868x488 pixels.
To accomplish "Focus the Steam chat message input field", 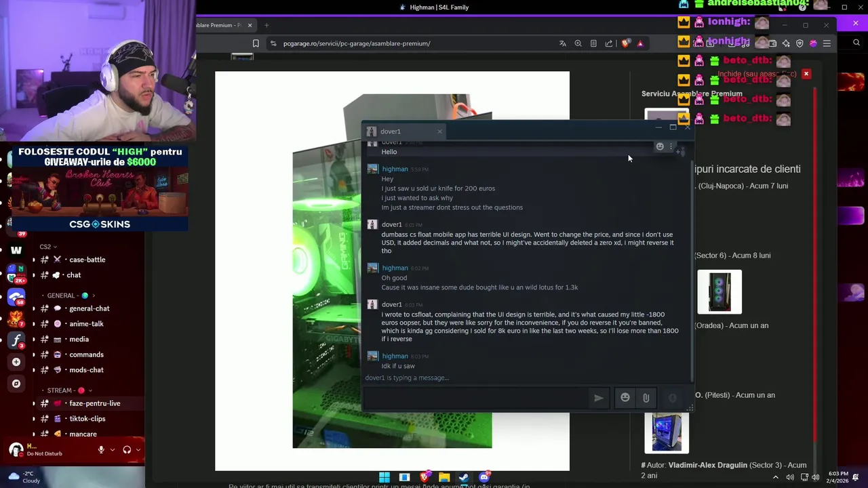I will (x=477, y=398).
